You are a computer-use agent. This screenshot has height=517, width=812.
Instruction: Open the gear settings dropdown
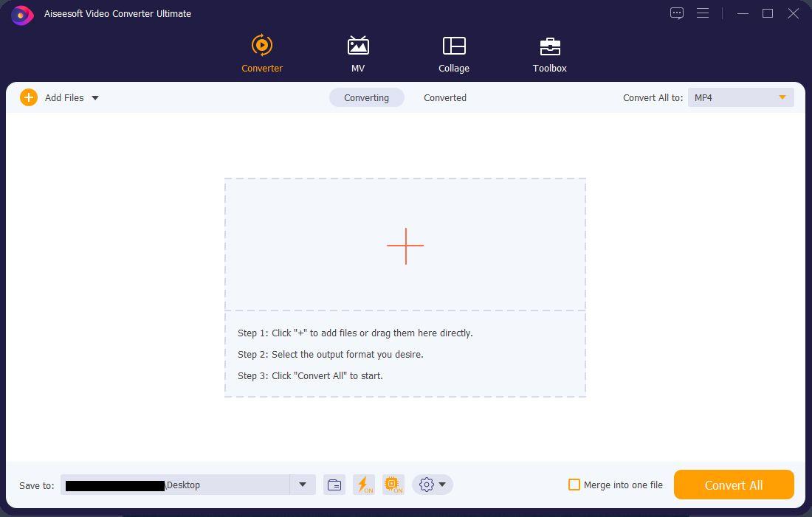click(433, 485)
